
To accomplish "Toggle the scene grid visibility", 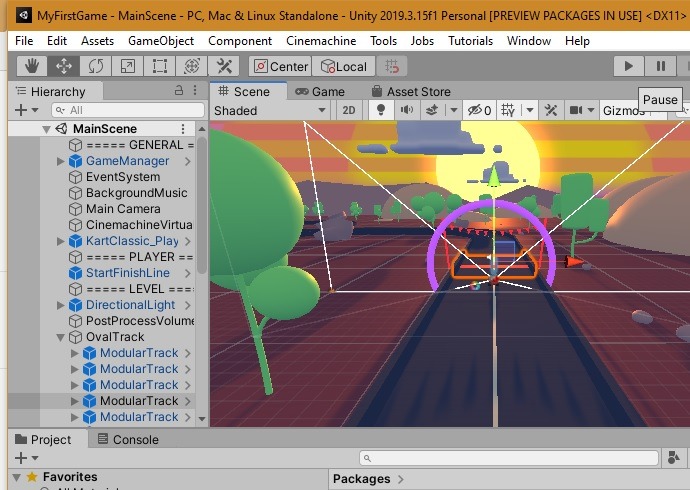I will click(x=508, y=110).
